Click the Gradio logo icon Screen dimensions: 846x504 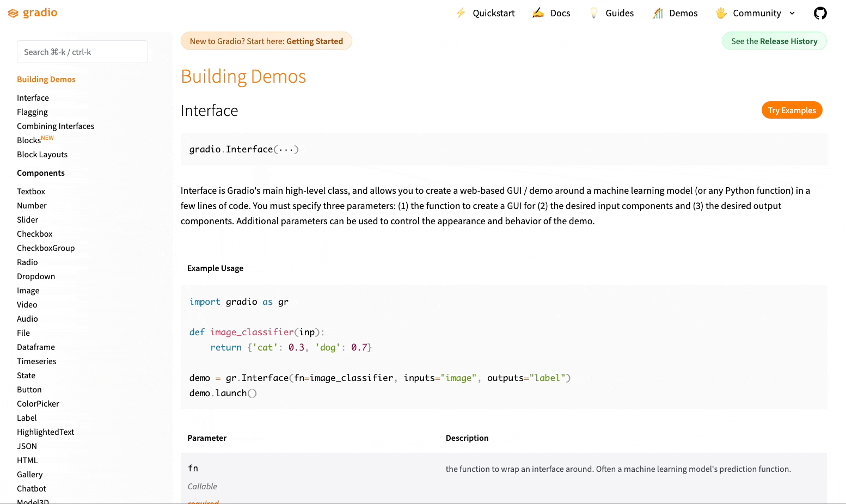[x=13, y=13]
